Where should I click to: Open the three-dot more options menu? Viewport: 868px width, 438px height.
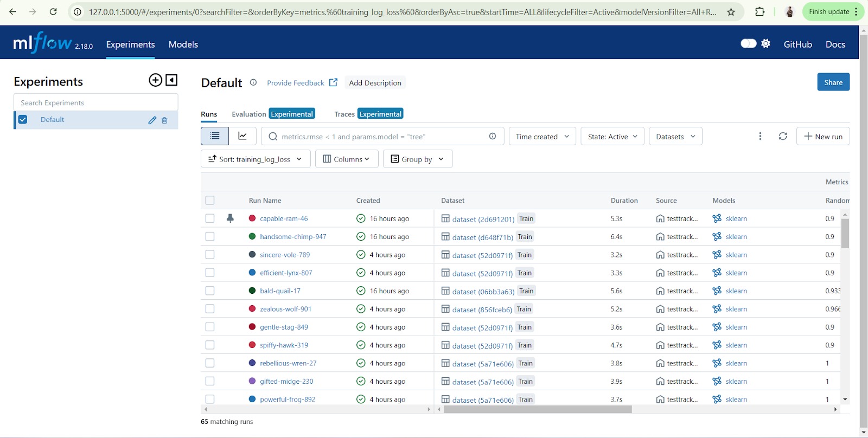(760, 136)
